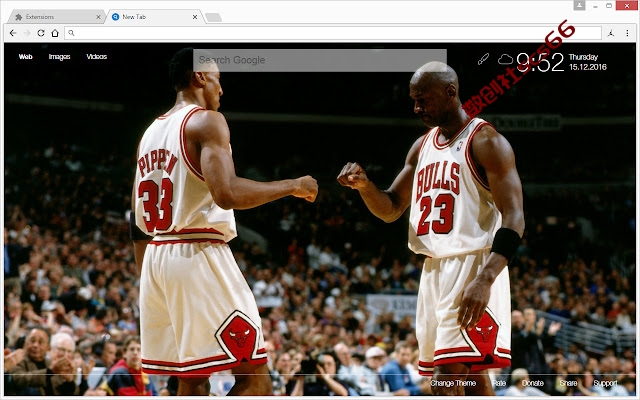
Task: Open a new tab with the tab button
Action: click(213, 17)
